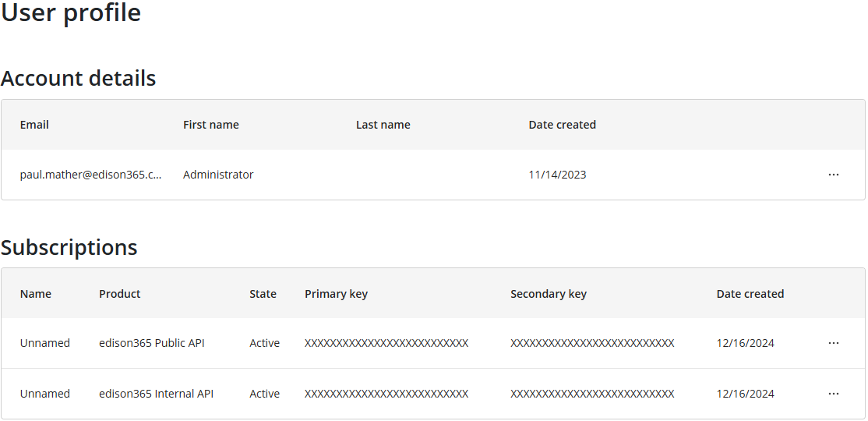Click the Subscriptions section heading
The height and width of the screenshot is (421, 868).
(69, 247)
